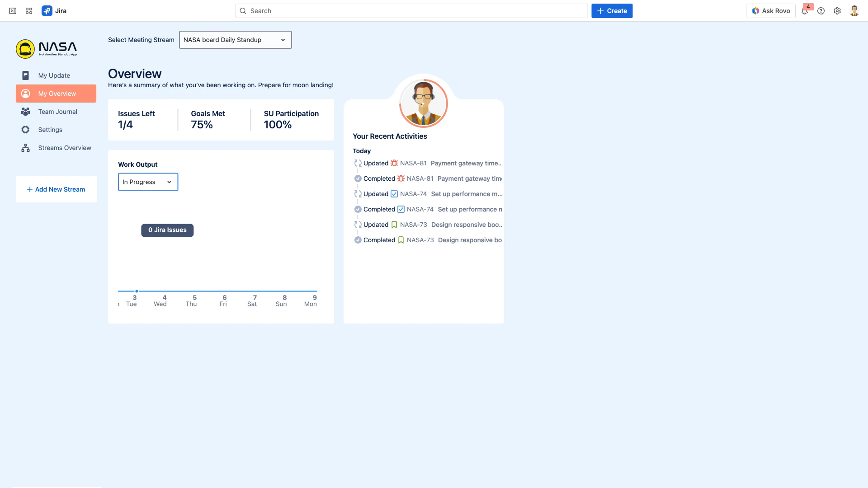Open the app switcher grid icon
Image resolution: width=868 pixels, height=488 pixels.
pos(28,10)
